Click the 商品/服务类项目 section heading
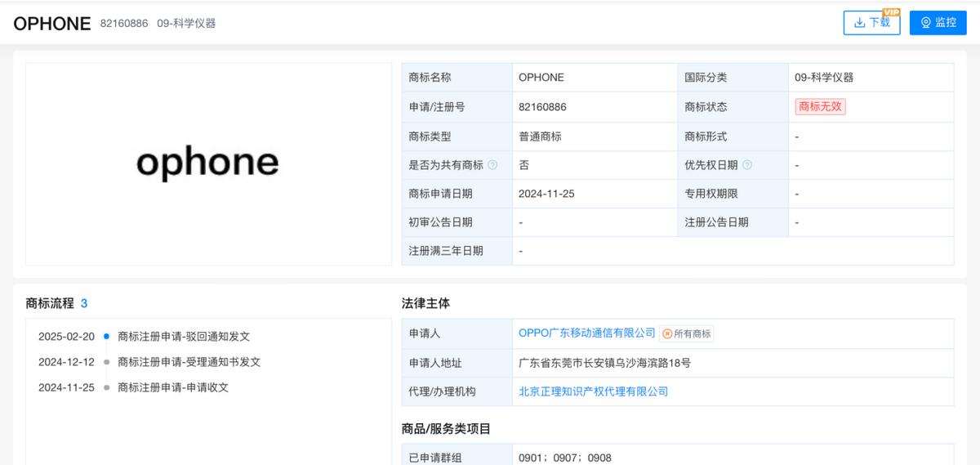Image resolution: width=980 pixels, height=465 pixels. click(x=446, y=429)
